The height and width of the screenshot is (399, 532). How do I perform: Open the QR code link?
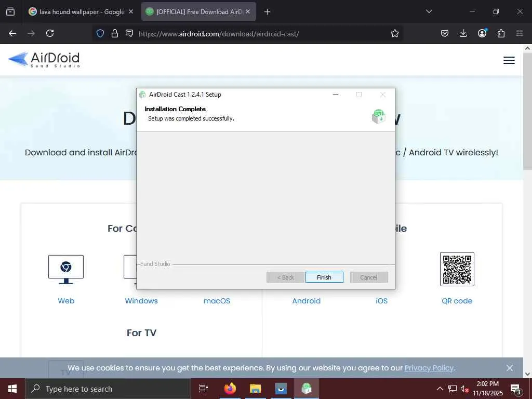click(x=457, y=301)
